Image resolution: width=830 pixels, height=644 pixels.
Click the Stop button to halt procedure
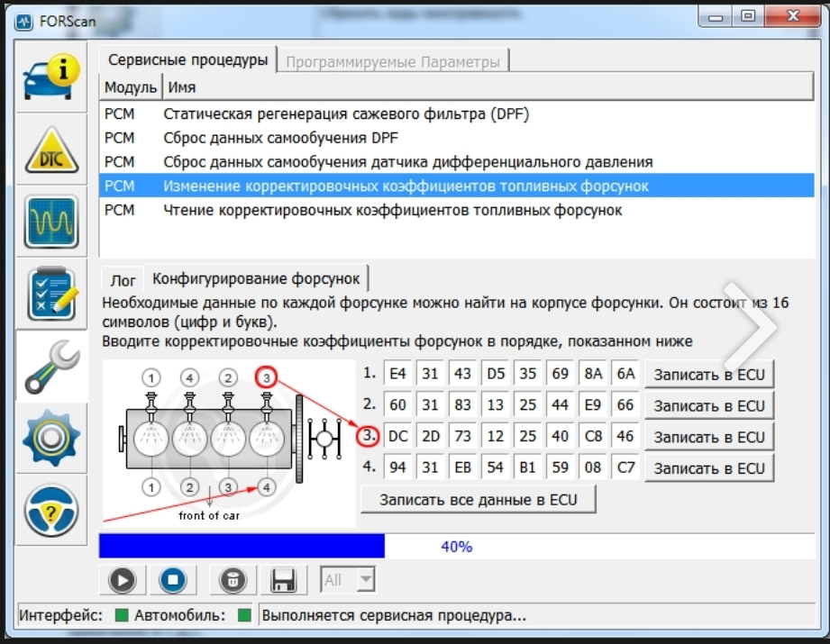172,580
